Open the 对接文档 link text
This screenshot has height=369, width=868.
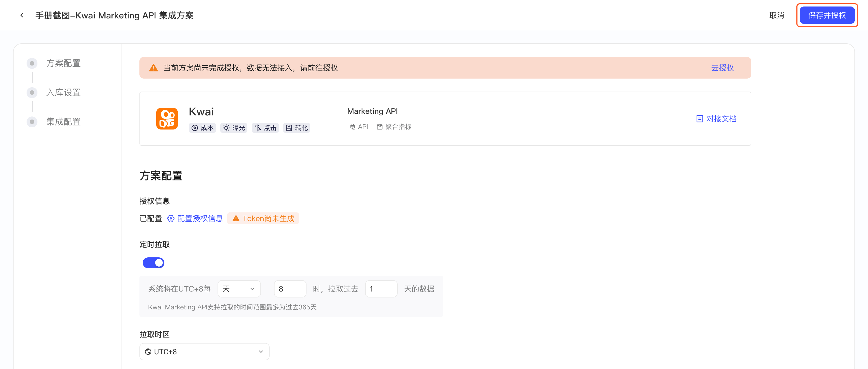(721, 118)
